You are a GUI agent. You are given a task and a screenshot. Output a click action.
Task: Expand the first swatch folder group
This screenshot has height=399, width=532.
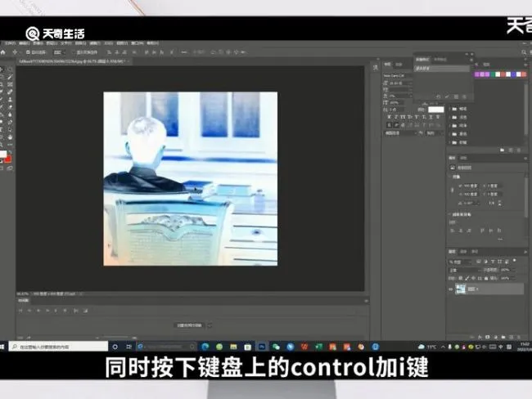pyautogui.click(x=451, y=109)
